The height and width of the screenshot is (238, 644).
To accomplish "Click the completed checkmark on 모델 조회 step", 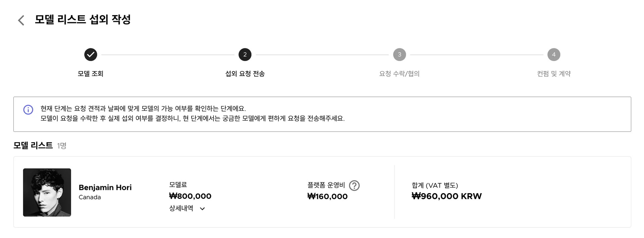I will pos(90,54).
